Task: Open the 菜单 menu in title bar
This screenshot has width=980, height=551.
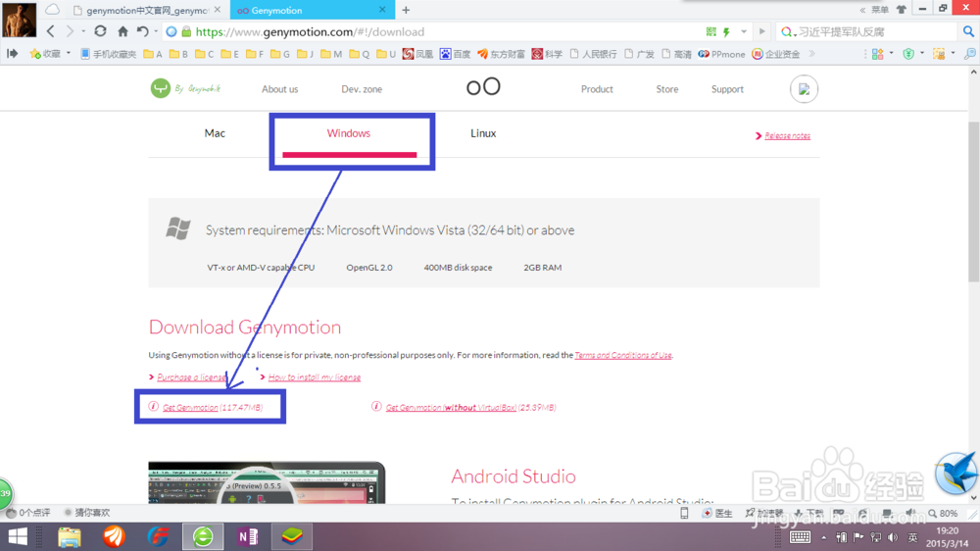Action: [x=880, y=10]
